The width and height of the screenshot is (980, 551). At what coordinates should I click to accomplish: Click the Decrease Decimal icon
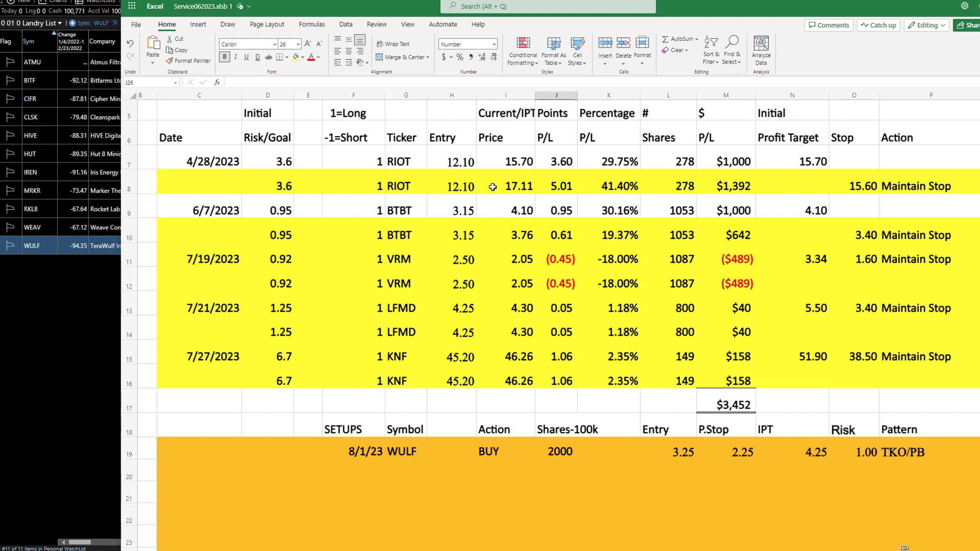(493, 57)
